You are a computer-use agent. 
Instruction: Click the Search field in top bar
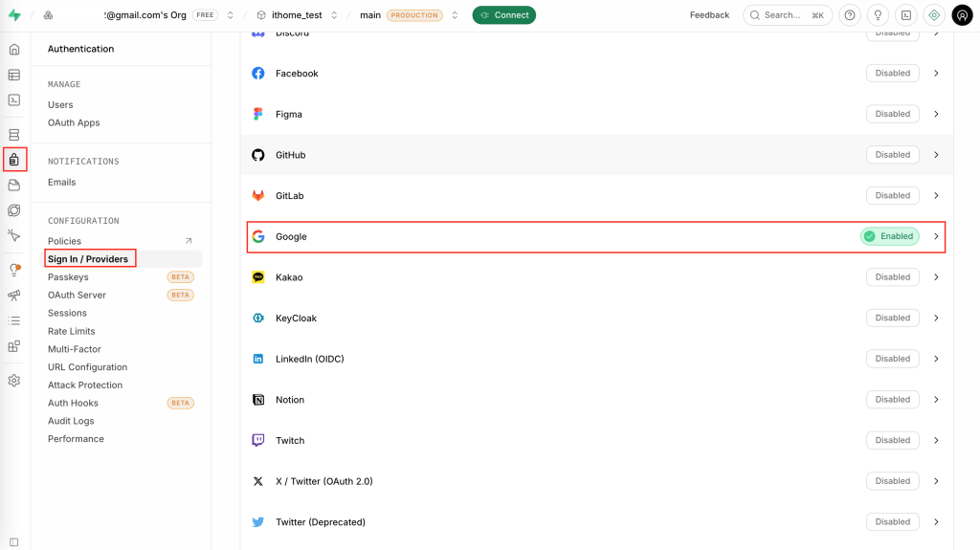(788, 15)
